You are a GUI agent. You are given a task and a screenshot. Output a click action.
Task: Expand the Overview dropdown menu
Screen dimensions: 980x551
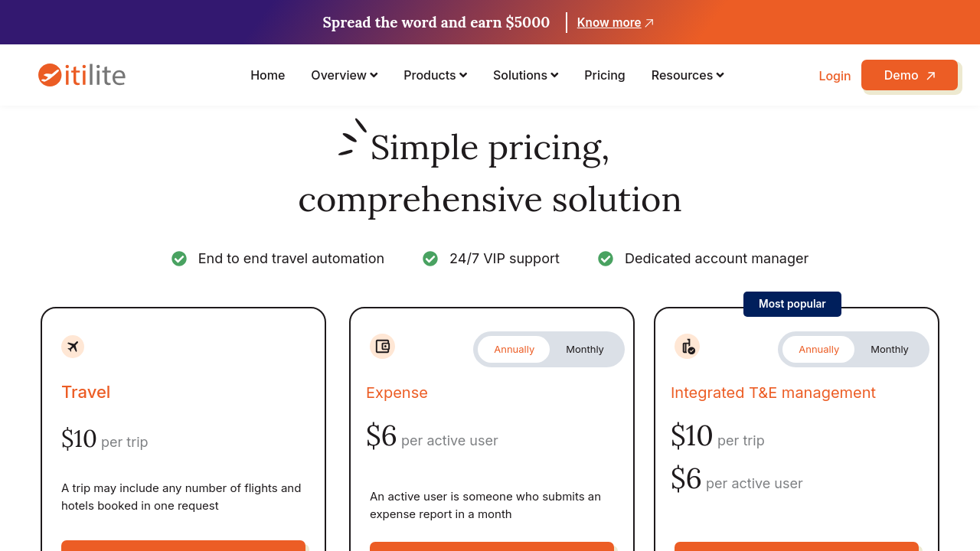[x=345, y=75]
